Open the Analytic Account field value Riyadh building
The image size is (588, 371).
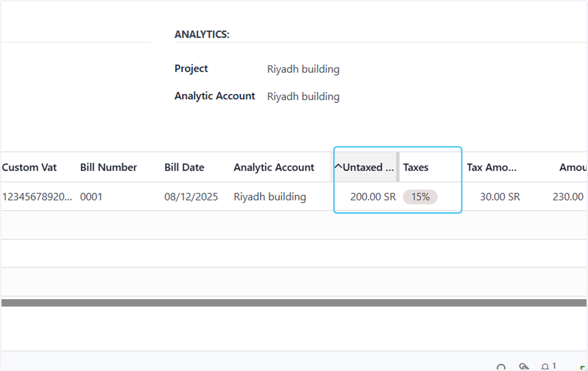point(303,96)
